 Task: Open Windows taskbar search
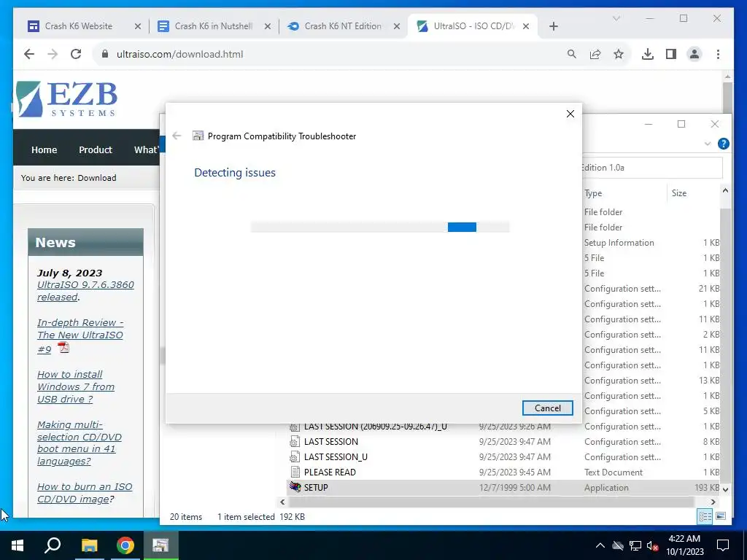pos(53,545)
